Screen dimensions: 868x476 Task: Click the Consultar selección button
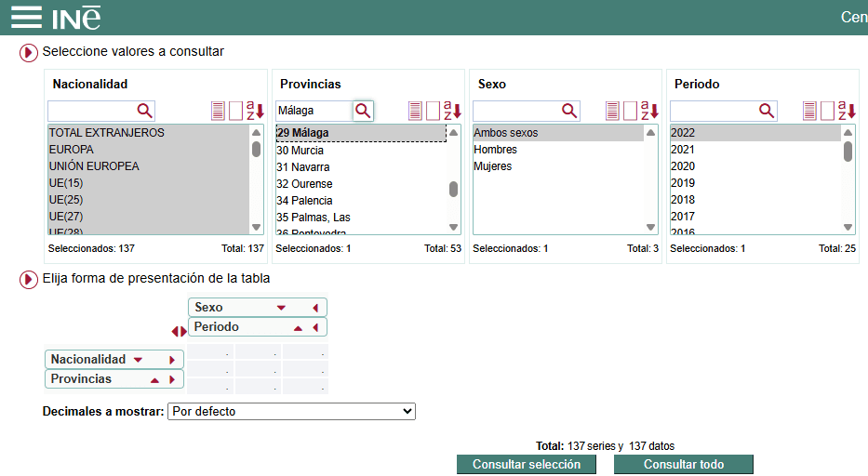point(526,465)
